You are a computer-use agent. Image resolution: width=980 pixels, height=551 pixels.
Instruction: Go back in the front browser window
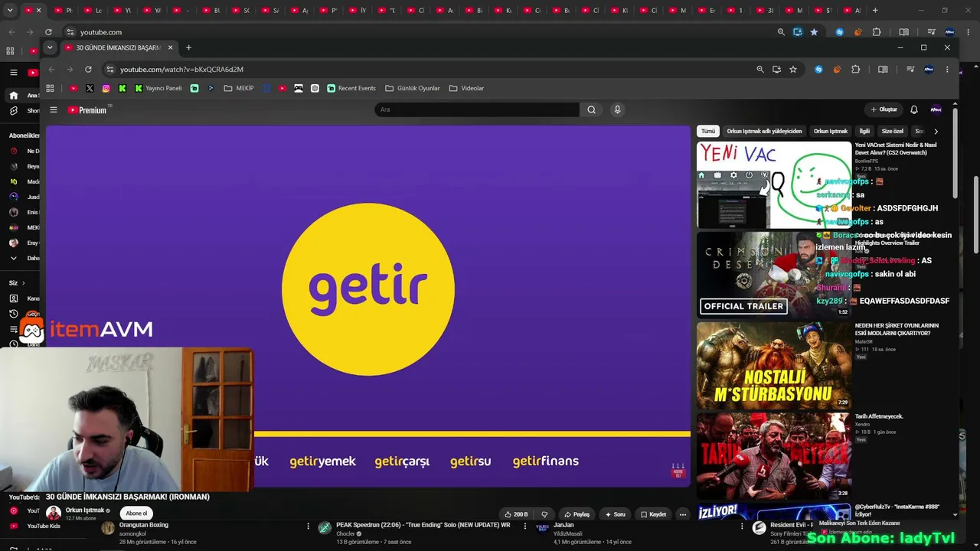pyautogui.click(x=51, y=69)
